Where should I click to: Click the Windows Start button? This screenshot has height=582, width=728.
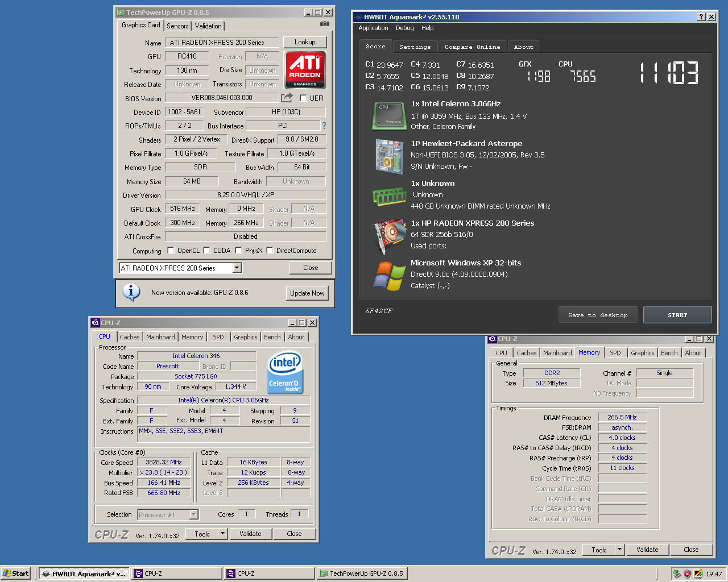point(16,573)
